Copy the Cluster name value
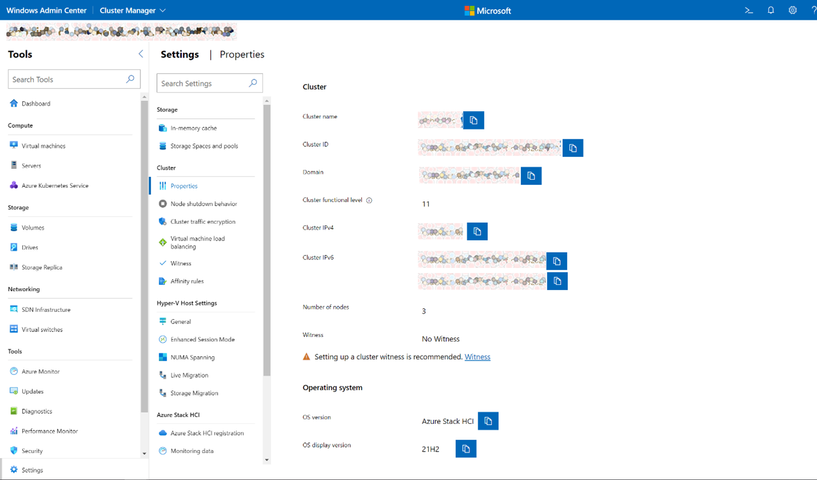 474,120
